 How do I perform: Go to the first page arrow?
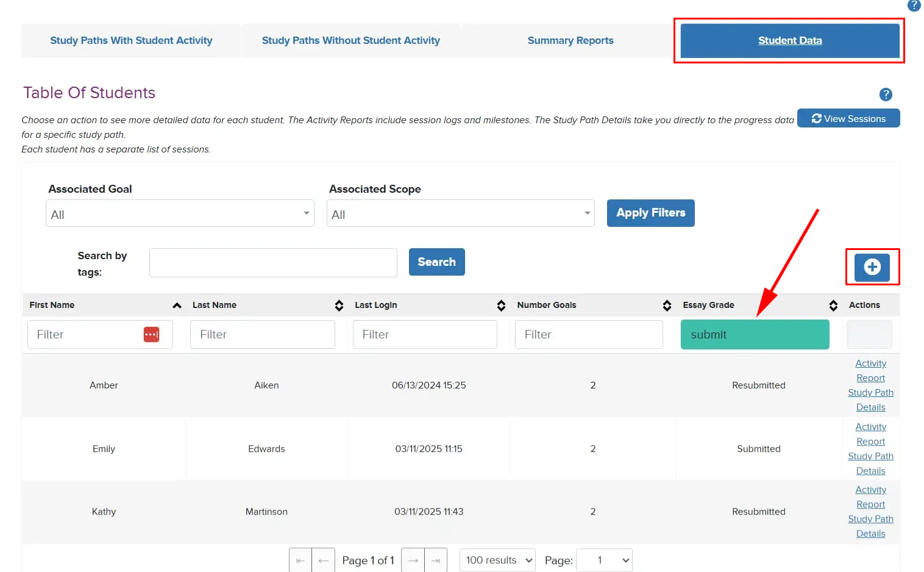pos(300,560)
